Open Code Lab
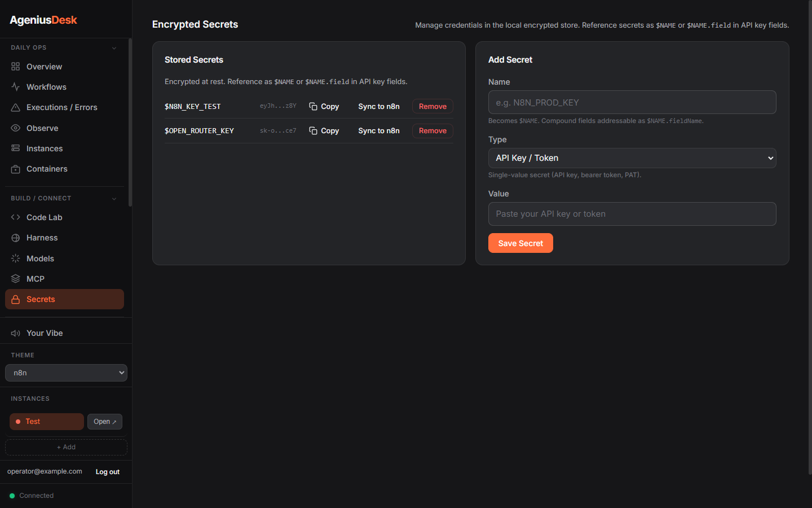 point(64,217)
